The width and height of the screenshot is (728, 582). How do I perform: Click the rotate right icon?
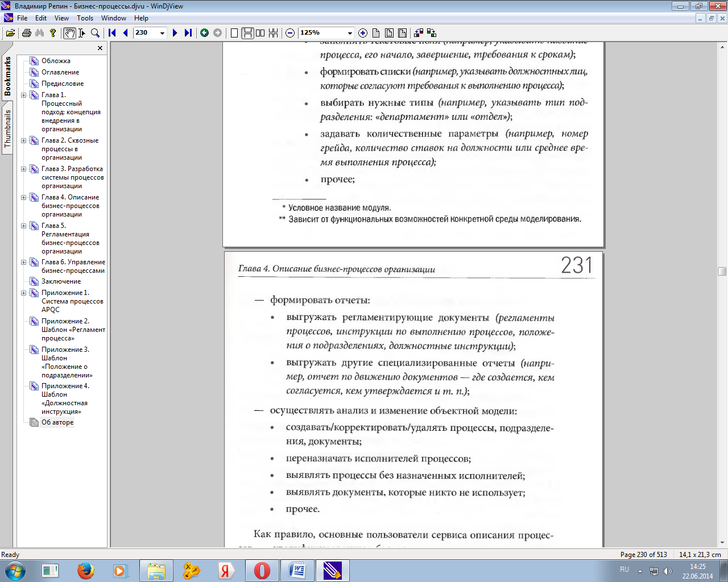click(x=432, y=33)
